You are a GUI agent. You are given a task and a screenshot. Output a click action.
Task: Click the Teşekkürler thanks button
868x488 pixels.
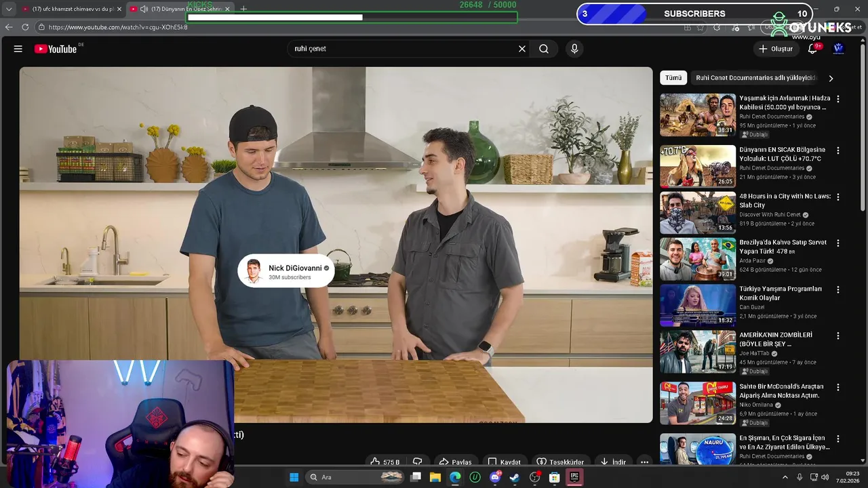point(560,462)
